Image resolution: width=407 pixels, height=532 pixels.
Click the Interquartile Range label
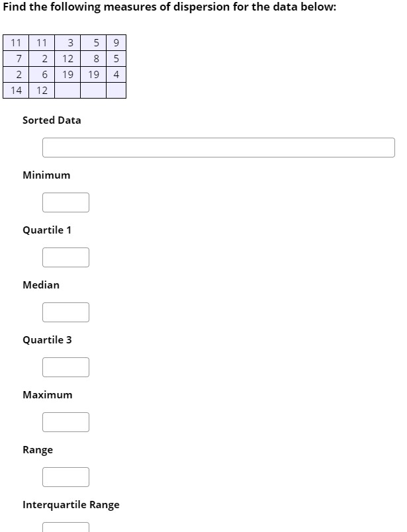pos(71,504)
